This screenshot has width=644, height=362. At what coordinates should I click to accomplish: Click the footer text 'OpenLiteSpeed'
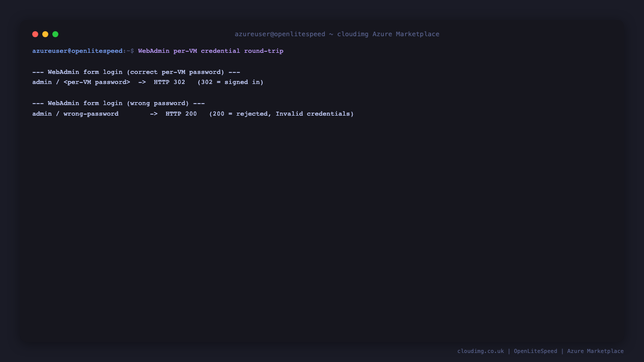[535, 351]
